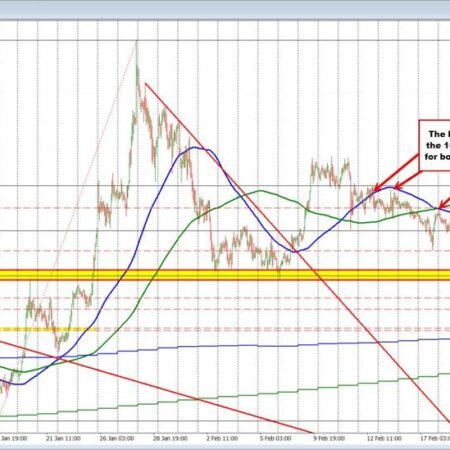The width and height of the screenshot is (450, 450).
Task: Click the '9 Feb 19:00' time axis label
Action: point(329,438)
